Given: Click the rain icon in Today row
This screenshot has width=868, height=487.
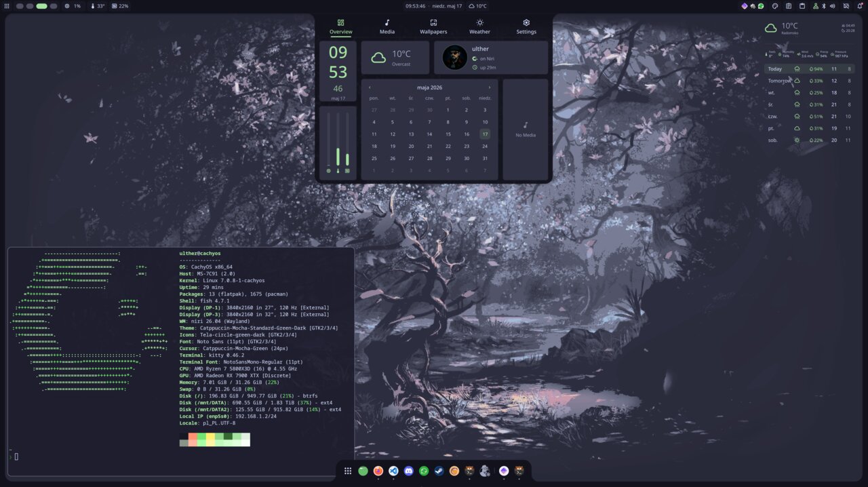Looking at the screenshot, I should tap(797, 69).
